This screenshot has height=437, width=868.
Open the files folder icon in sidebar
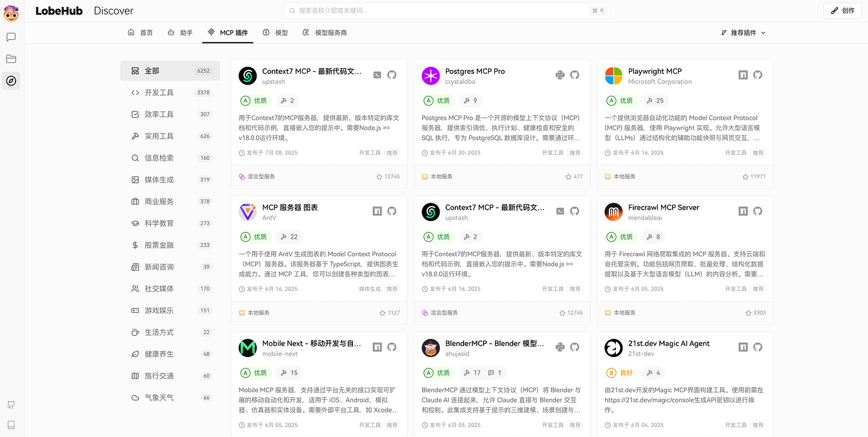pyautogui.click(x=11, y=59)
